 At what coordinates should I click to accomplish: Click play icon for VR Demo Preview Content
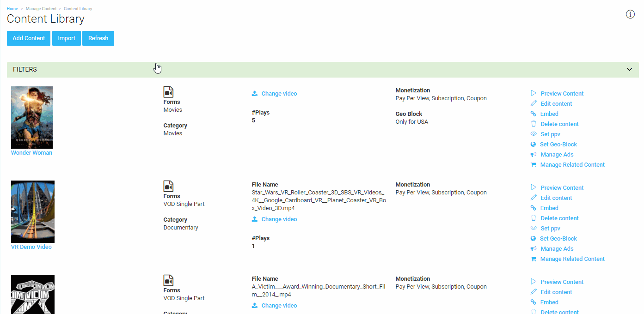point(534,187)
